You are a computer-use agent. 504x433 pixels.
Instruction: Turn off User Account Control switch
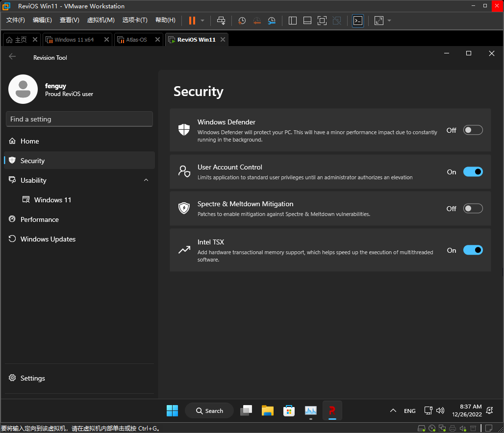click(x=473, y=172)
